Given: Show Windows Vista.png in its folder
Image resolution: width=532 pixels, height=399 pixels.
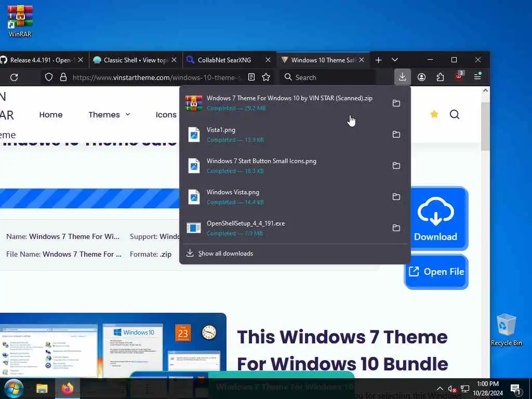Looking at the screenshot, I should coord(396,197).
